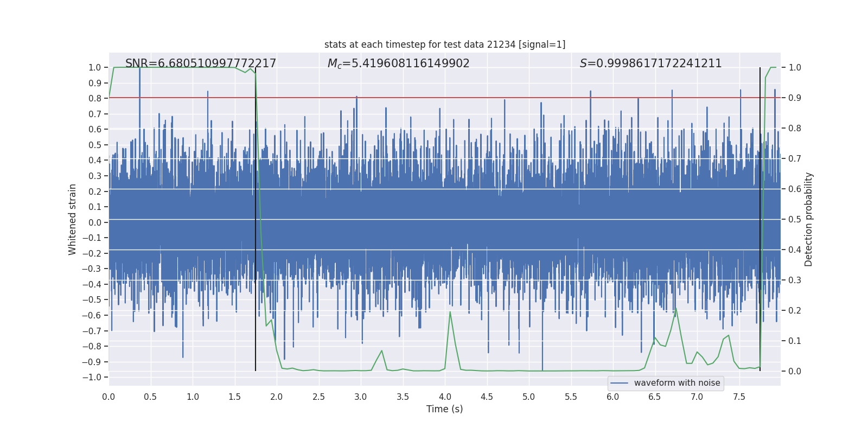Viewport: 868px width, 434px height.
Task: Click the 'Time (s)' x-axis label
Action: click(444, 409)
